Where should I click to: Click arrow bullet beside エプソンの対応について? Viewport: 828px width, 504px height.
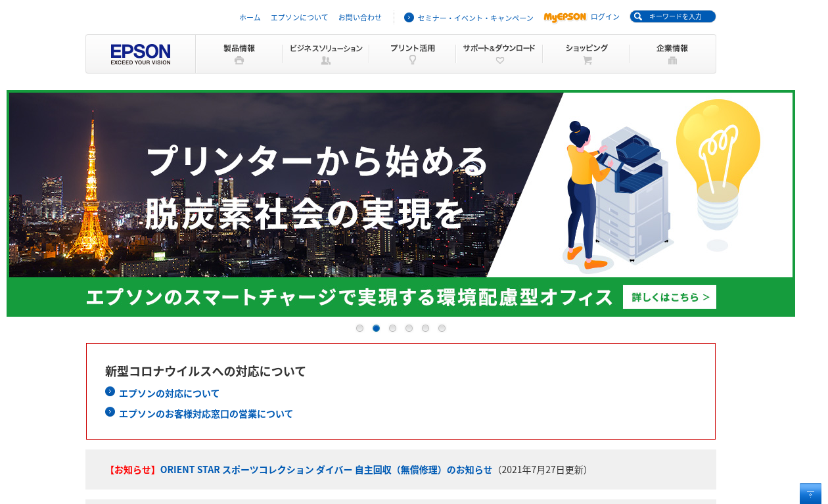pyautogui.click(x=110, y=392)
